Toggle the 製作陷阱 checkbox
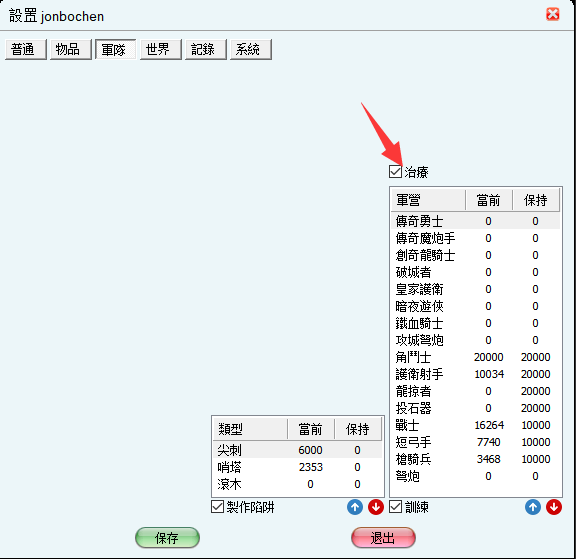Image resolution: width=576 pixels, height=559 pixels. (217, 507)
